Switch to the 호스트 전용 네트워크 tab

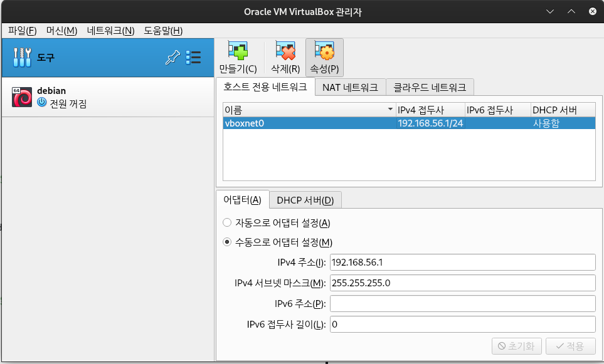[x=265, y=87]
